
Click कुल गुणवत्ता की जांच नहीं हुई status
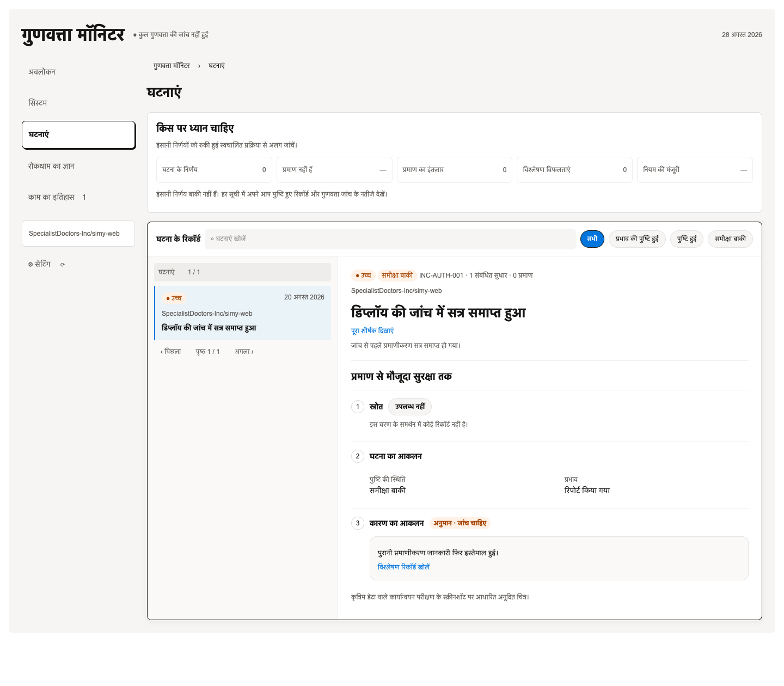tap(171, 35)
